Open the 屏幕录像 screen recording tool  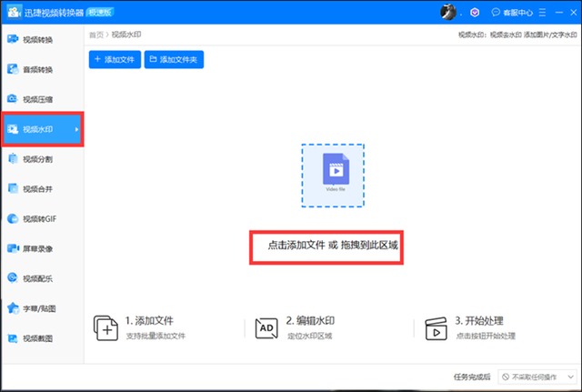pyautogui.click(x=36, y=248)
